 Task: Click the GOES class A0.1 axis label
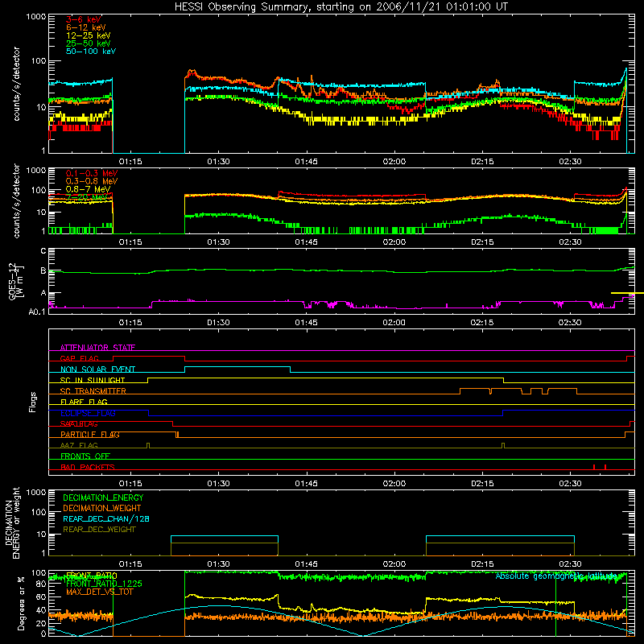(37, 312)
